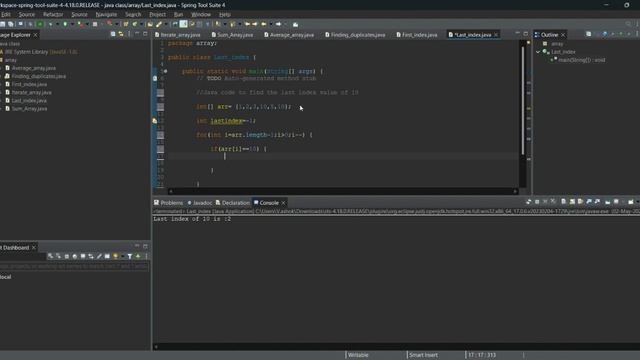Click the Last Edit Location arrow icon
The image size is (640, 360).
point(248,24)
